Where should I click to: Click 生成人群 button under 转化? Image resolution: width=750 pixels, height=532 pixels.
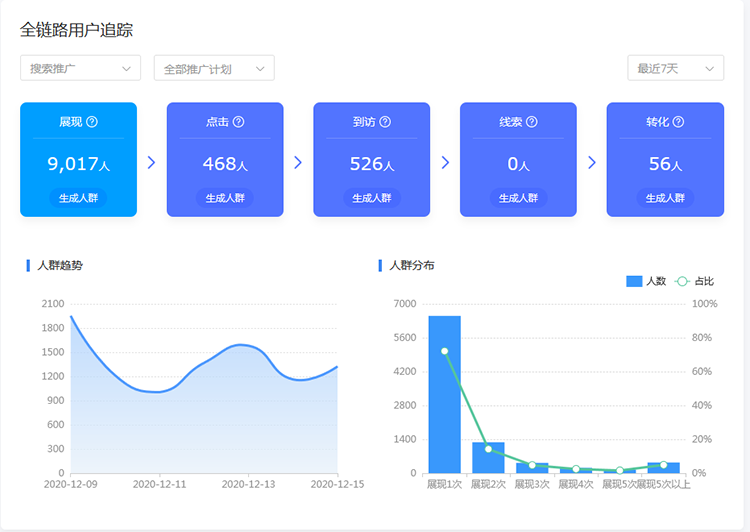(x=665, y=198)
